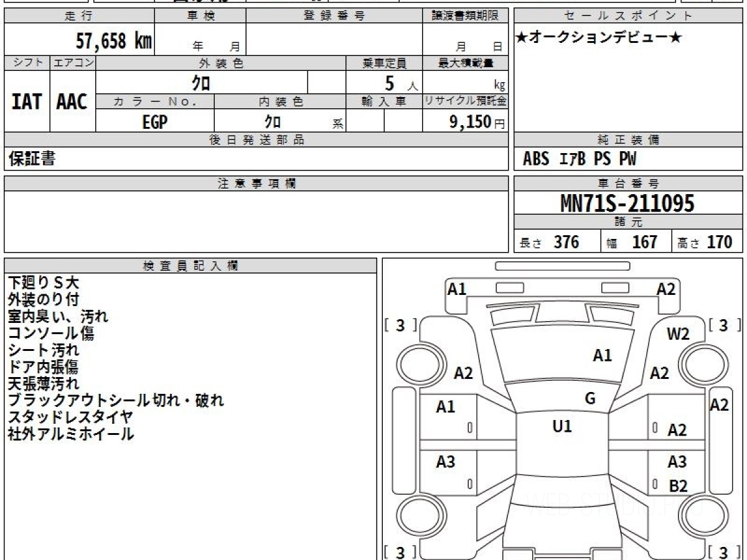Select the mileage value 57,658 km
The width and height of the screenshot is (747, 560).
[114, 41]
